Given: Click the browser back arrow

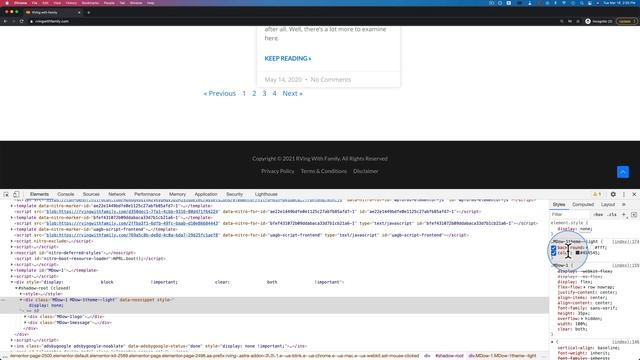Looking at the screenshot, I should (5, 21).
